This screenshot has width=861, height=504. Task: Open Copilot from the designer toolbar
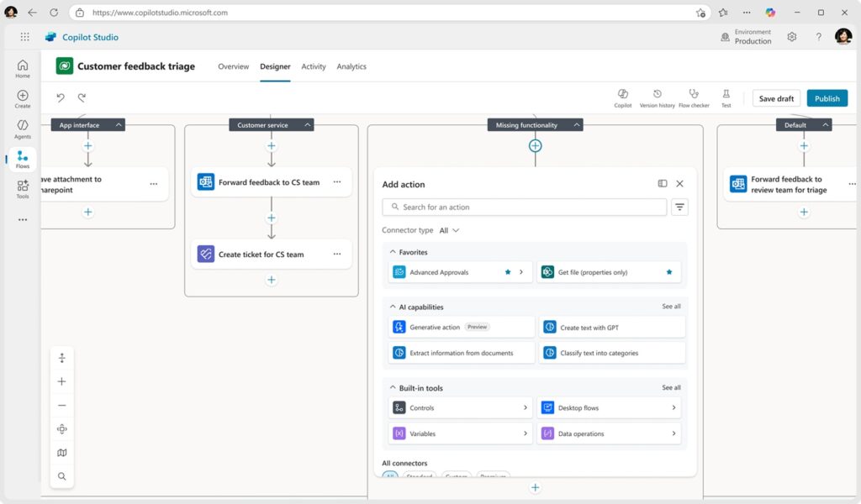coord(622,97)
